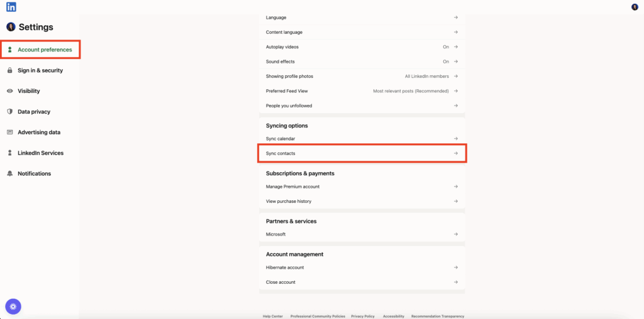Open Manage Premium account
The image size is (644, 319).
point(293,187)
